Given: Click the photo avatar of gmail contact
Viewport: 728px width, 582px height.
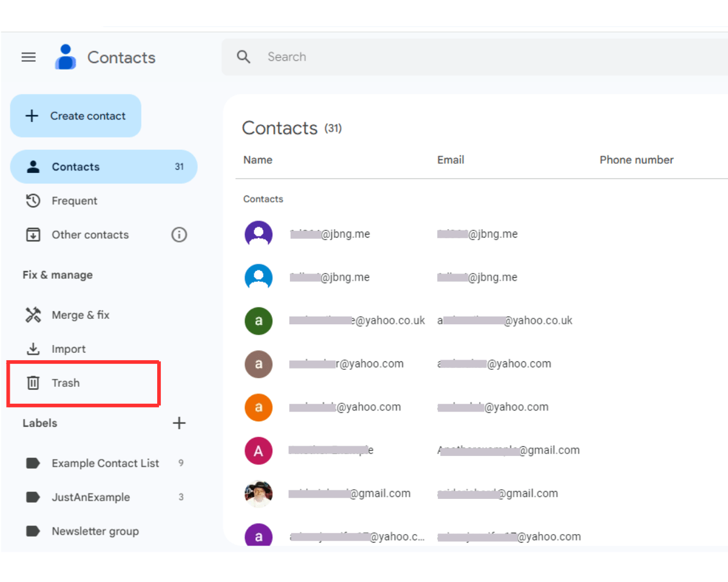Looking at the screenshot, I should coord(258,493).
